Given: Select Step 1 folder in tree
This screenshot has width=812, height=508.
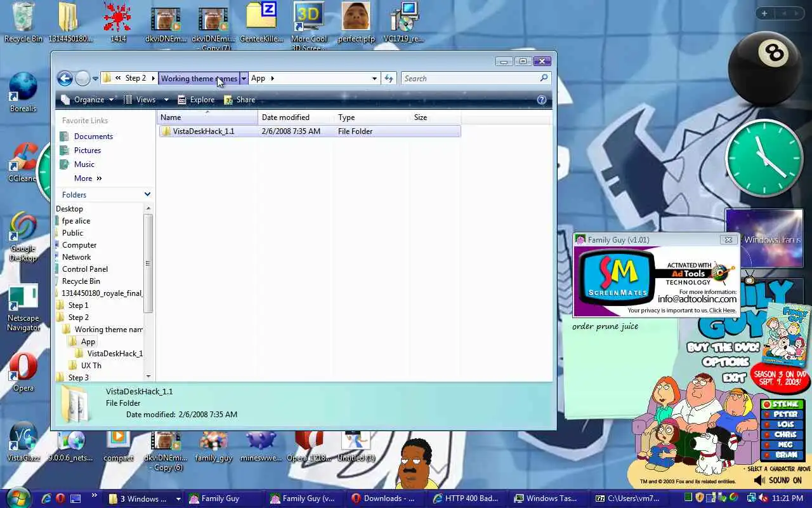Looking at the screenshot, I should [78, 305].
